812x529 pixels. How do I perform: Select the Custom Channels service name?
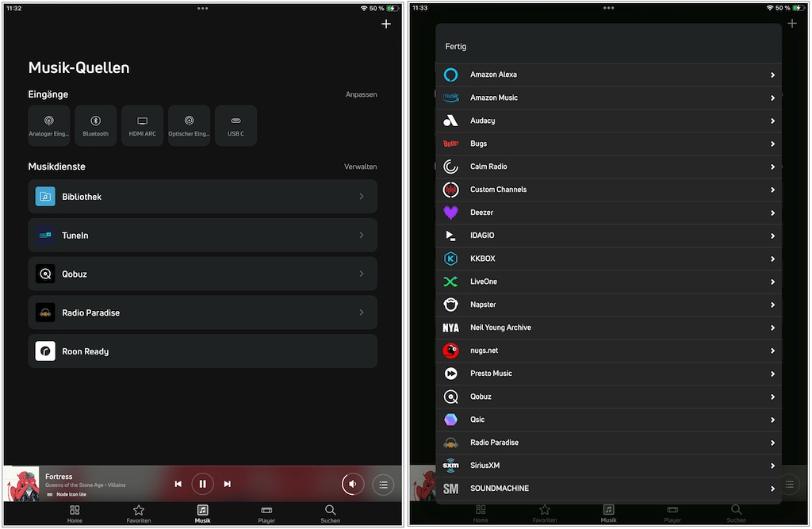pyautogui.click(x=498, y=190)
